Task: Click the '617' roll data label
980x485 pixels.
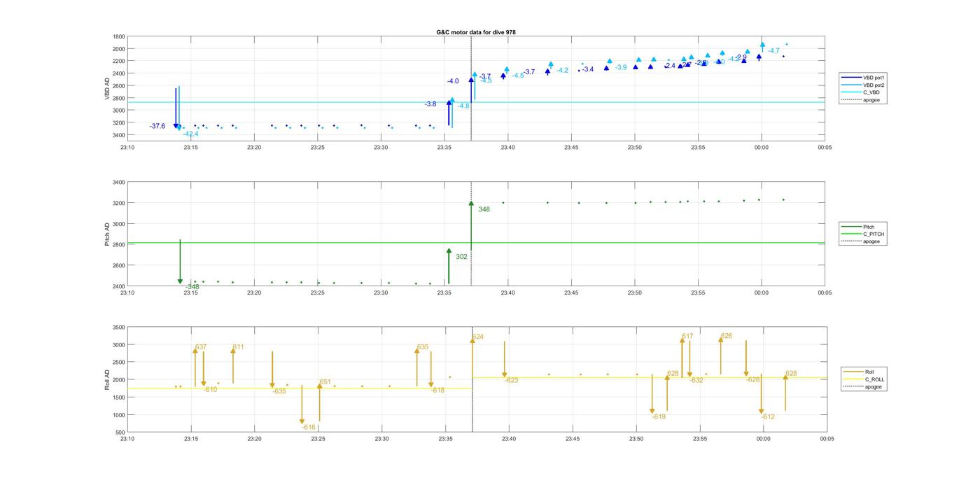Action: click(687, 337)
